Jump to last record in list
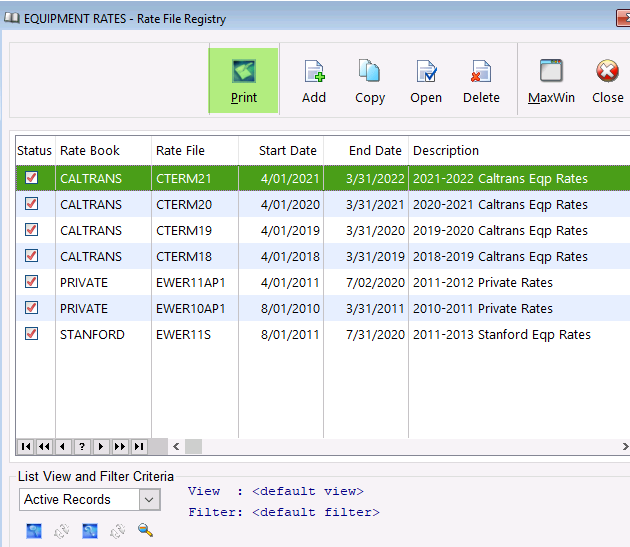The image size is (630, 547). pyautogui.click(x=139, y=447)
